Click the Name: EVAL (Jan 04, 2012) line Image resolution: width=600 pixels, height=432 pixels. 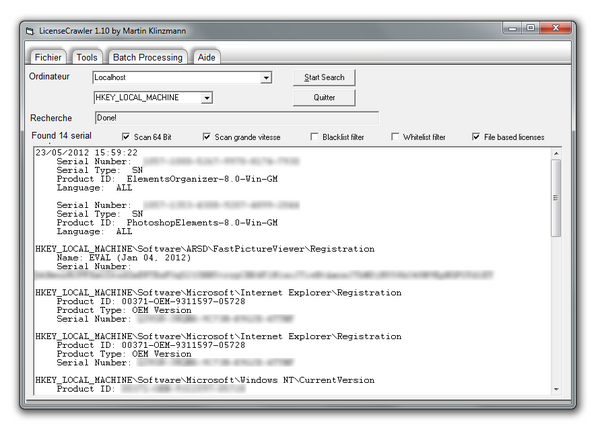(124, 258)
